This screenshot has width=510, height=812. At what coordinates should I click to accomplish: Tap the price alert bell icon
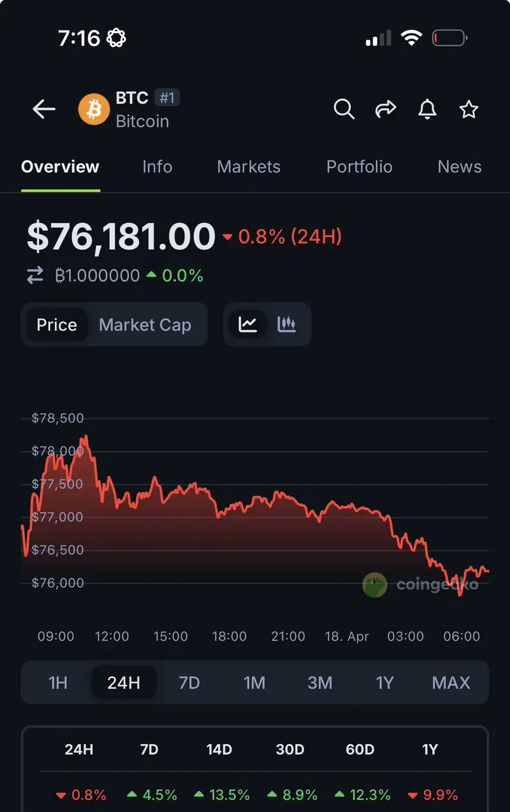tap(427, 109)
